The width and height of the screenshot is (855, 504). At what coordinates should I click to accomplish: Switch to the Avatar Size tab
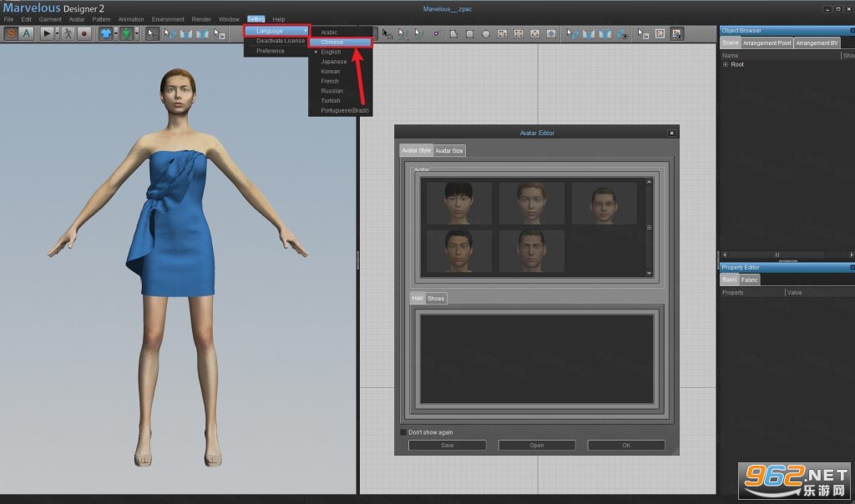[448, 150]
